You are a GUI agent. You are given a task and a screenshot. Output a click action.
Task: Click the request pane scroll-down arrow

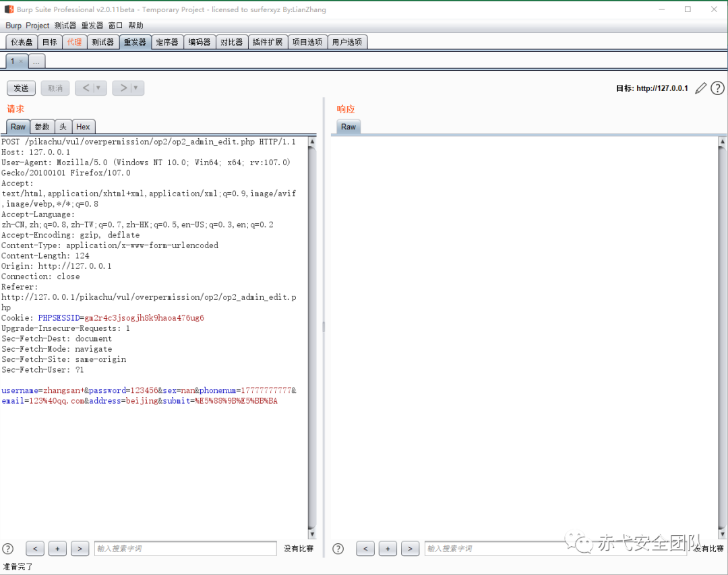[x=312, y=534]
